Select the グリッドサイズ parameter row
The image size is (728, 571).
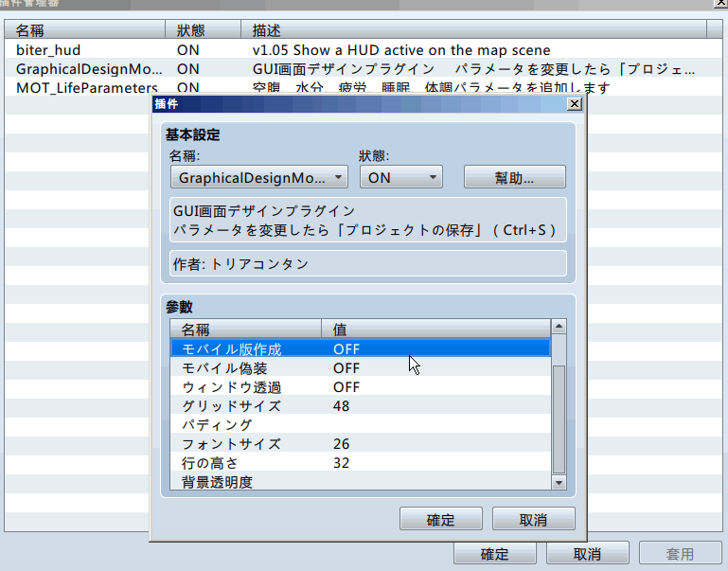pos(361,405)
